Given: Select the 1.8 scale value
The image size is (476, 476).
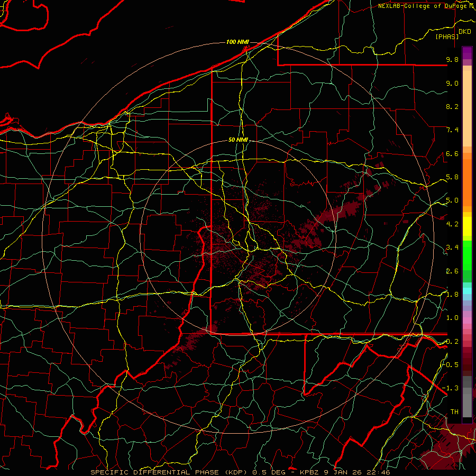Looking at the screenshot, I should (x=452, y=295).
